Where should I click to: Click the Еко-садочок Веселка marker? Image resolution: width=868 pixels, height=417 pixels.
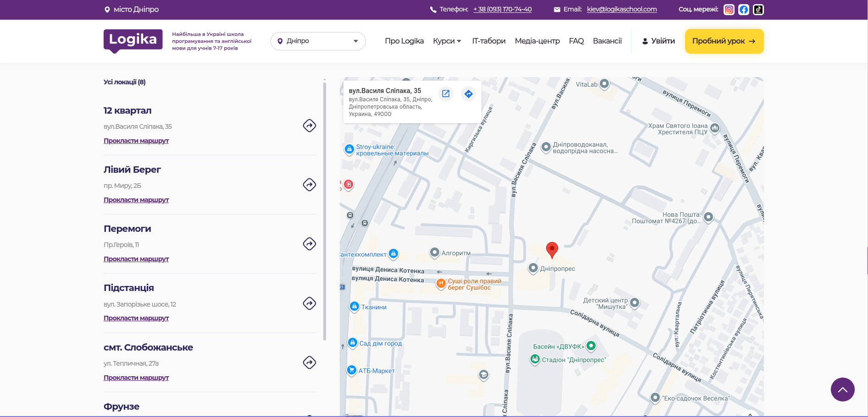point(655,398)
